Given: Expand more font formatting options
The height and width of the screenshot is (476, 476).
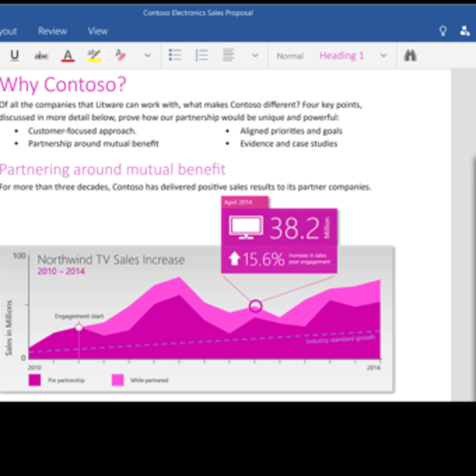Looking at the screenshot, I should (147, 55).
